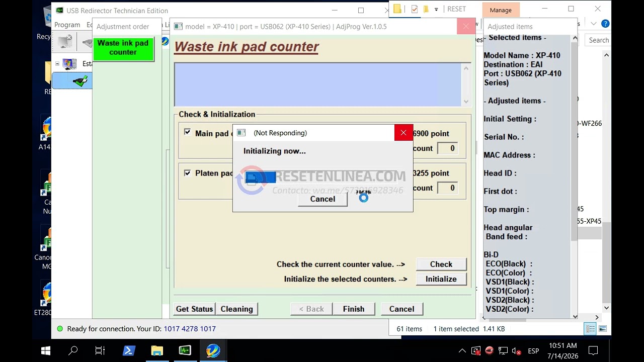Click connection ID 1017 4278 1017 text
This screenshot has width=644, height=362.
tap(190, 329)
